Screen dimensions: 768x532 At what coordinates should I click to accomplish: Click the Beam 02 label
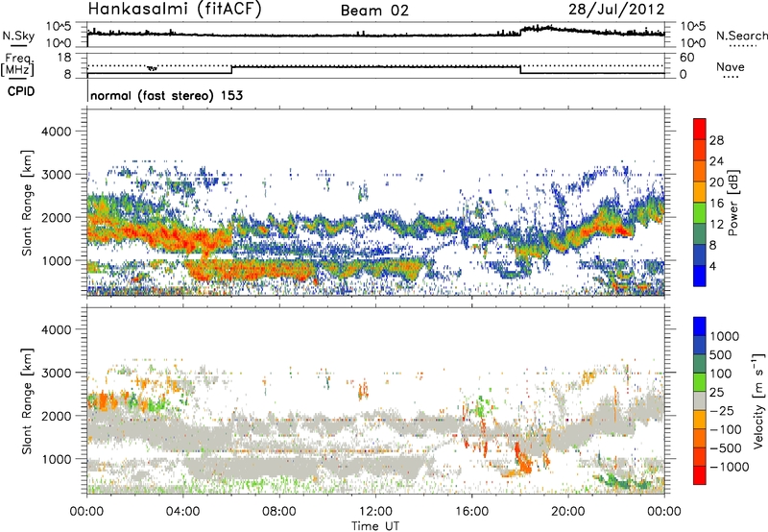[374, 11]
